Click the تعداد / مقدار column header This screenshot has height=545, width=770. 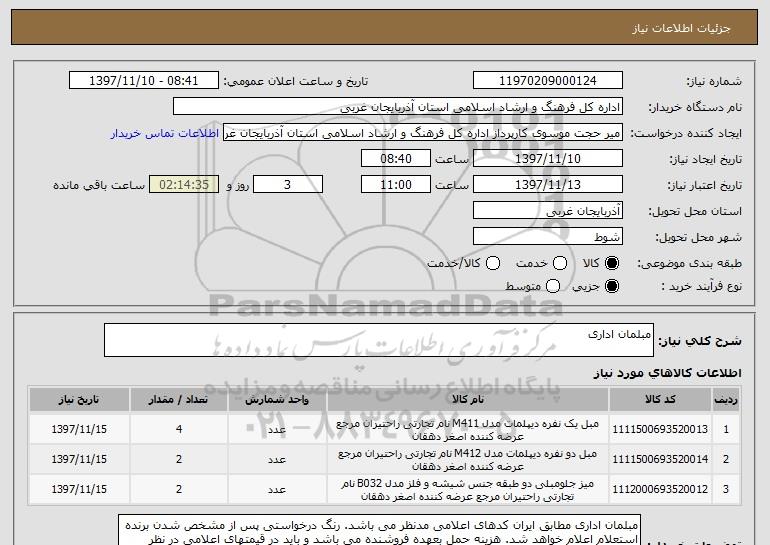tap(179, 400)
